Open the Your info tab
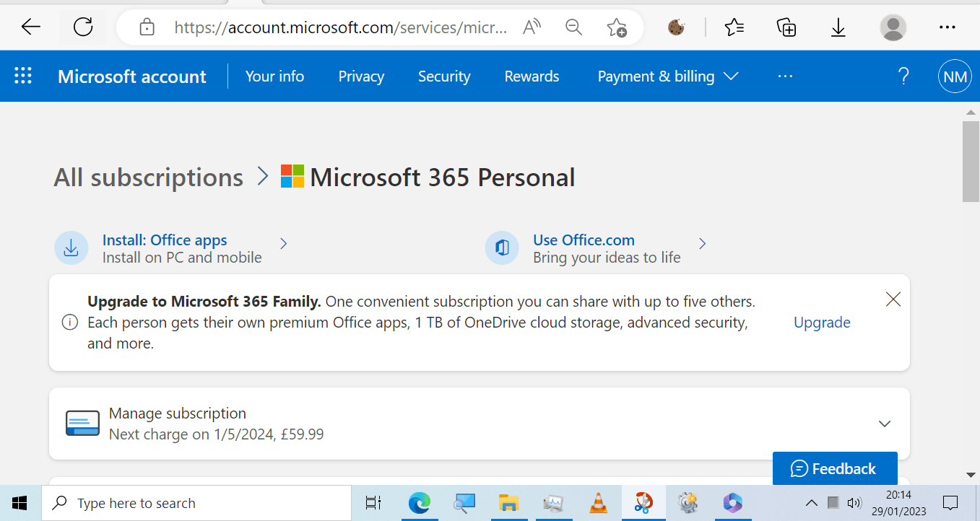The image size is (980, 521). (274, 76)
